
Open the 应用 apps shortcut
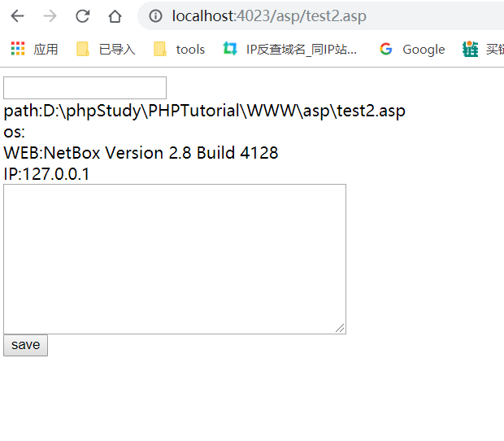(x=34, y=49)
